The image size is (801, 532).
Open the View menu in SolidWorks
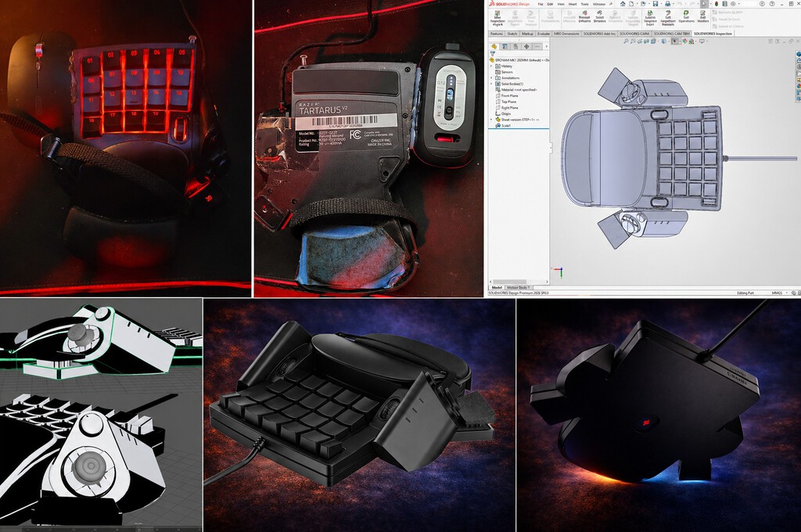(561, 4)
